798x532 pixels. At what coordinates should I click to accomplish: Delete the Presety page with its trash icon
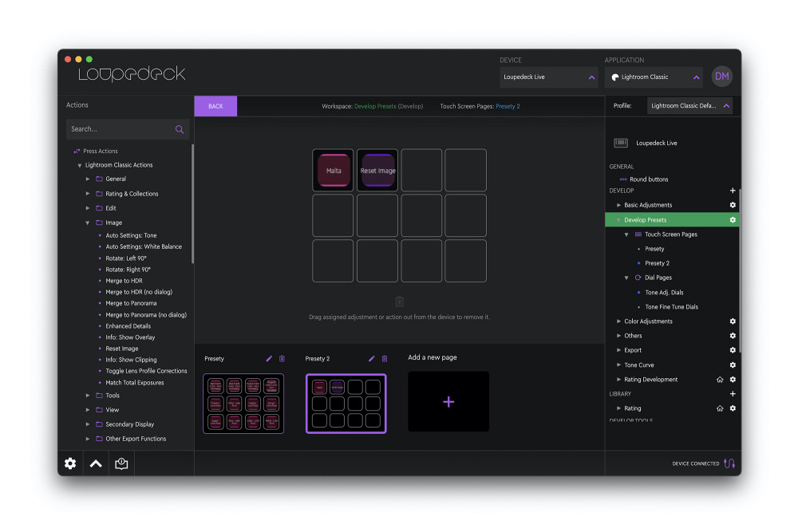[282, 359]
